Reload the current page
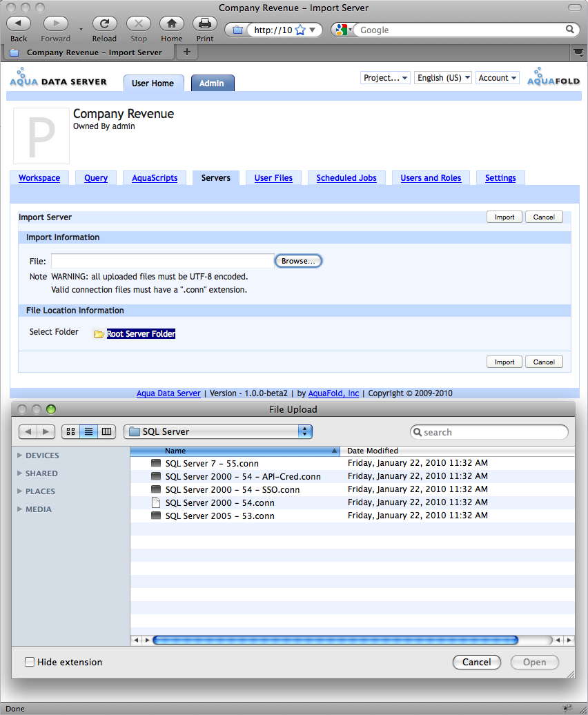 pos(104,23)
